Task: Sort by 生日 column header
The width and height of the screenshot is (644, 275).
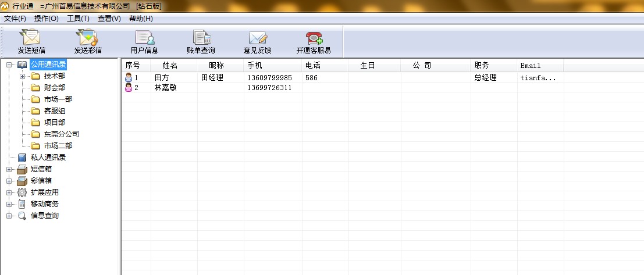Action: (375, 66)
